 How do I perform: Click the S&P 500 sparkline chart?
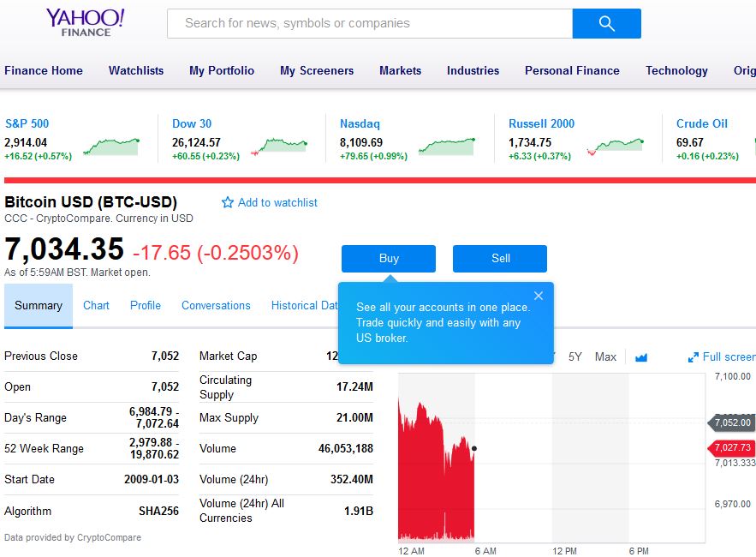coord(110,141)
